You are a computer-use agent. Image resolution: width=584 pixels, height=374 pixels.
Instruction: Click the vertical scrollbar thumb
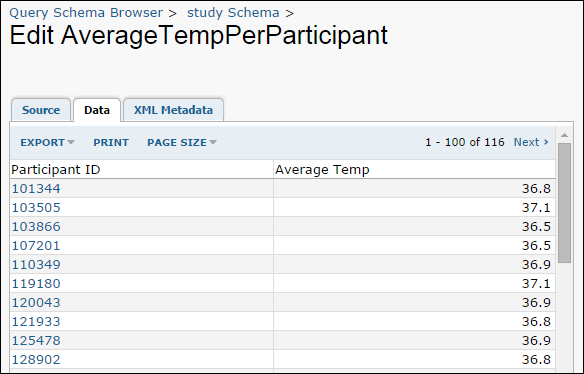(564, 203)
